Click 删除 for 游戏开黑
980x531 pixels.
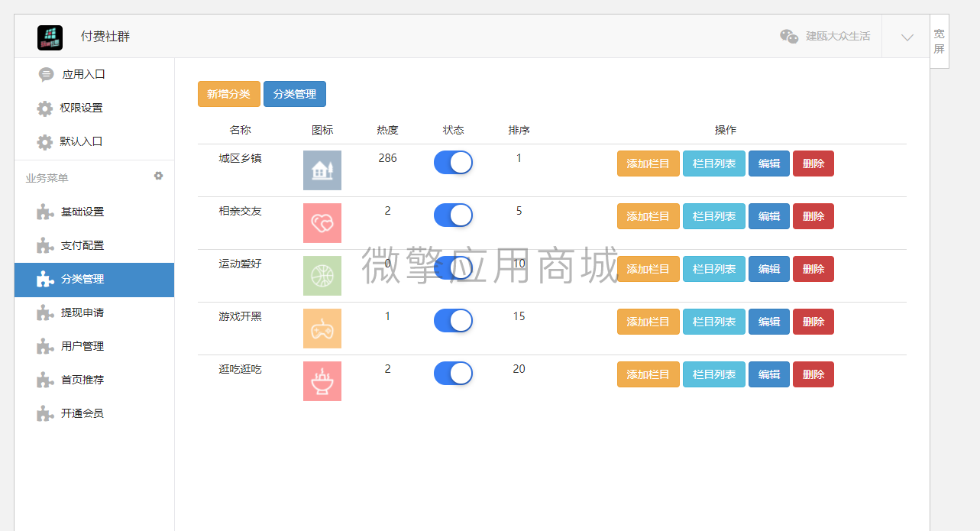tap(813, 322)
